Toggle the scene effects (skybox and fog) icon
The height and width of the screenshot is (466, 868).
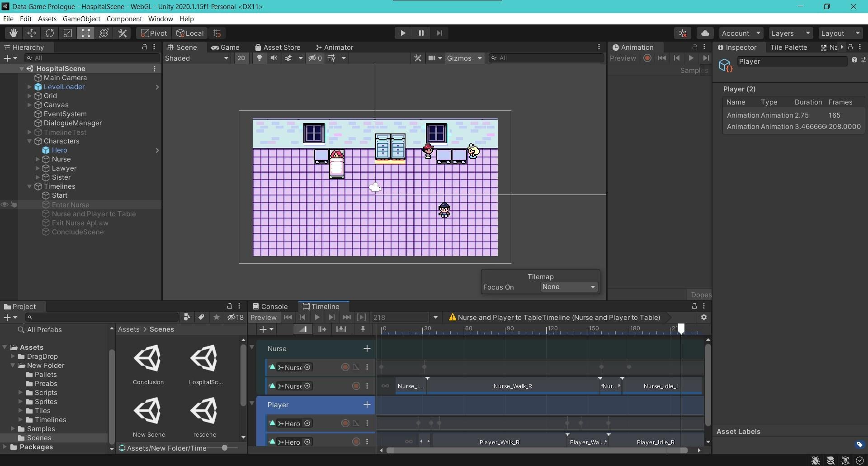pos(288,58)
